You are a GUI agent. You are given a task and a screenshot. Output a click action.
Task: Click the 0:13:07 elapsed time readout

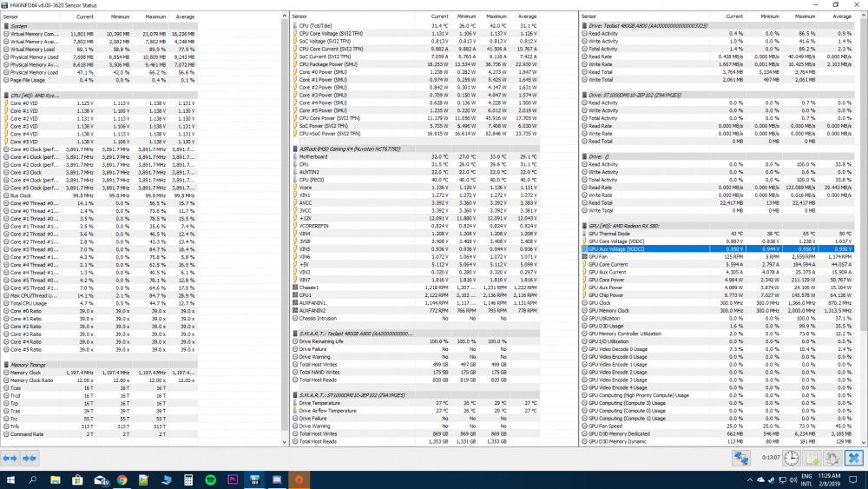(x=771, y=458)
